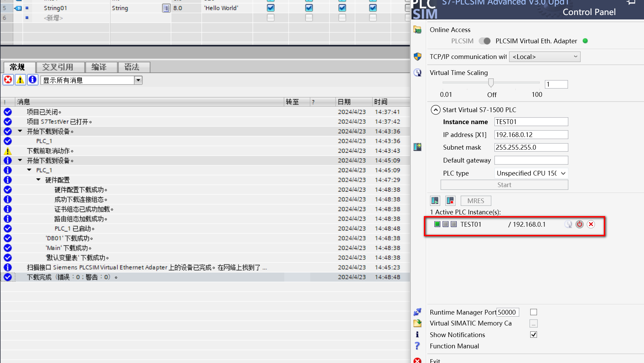Screen dimensions: 644x363
Task: Click info icon beside 扫描接口 message
Action: point(8,268)
